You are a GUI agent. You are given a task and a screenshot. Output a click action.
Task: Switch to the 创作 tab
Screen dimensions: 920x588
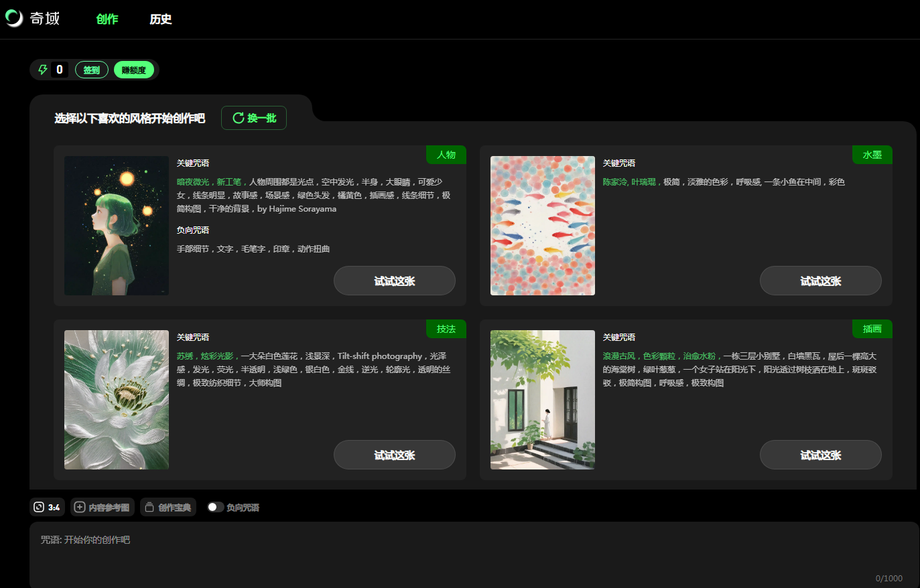point(107,19)
